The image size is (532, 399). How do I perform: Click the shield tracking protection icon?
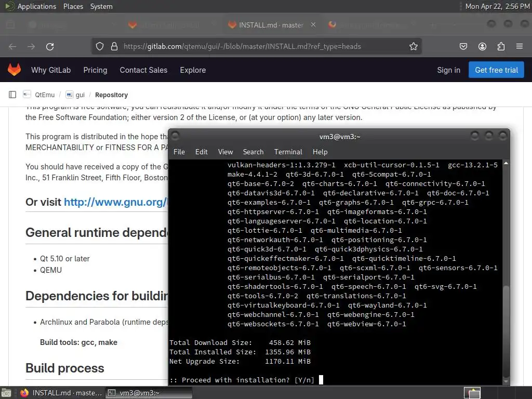pos(99,46)
